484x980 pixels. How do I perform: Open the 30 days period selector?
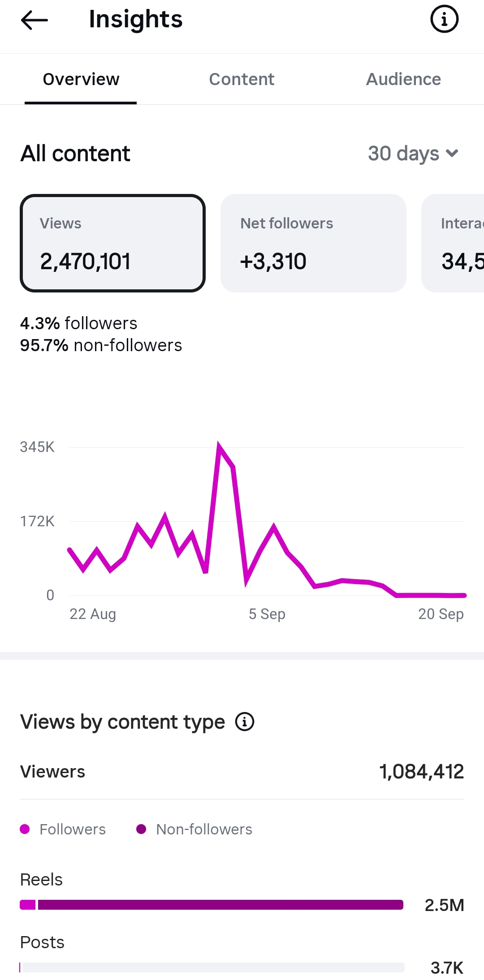(x=413, y=154)
